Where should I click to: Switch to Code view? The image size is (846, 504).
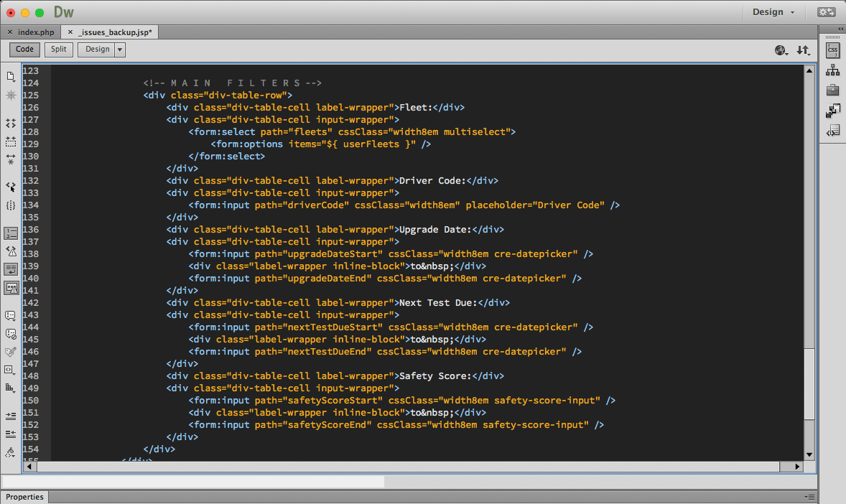click(x=25, y=50)
